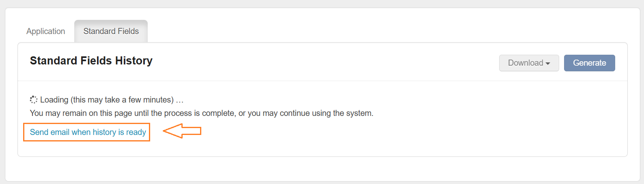Click the orange arrow pointing left

182,131
